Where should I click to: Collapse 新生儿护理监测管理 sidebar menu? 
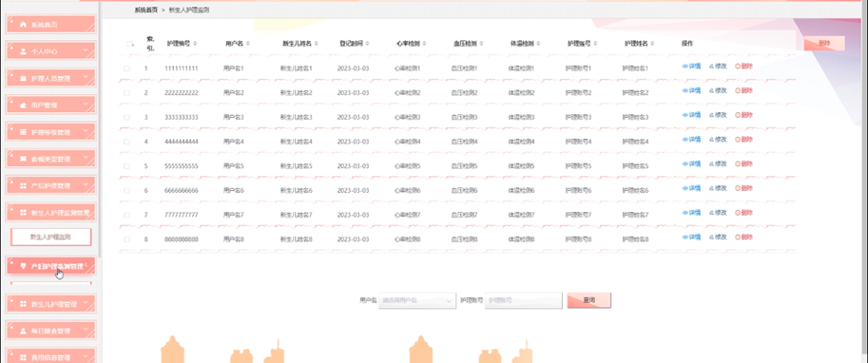coord(51,212)
